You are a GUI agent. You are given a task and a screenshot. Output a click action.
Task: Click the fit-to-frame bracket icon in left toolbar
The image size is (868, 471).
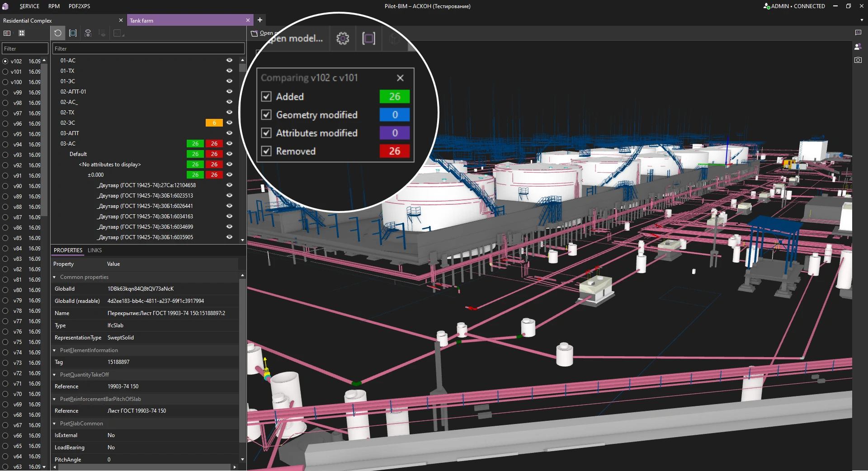click(73, 33)
